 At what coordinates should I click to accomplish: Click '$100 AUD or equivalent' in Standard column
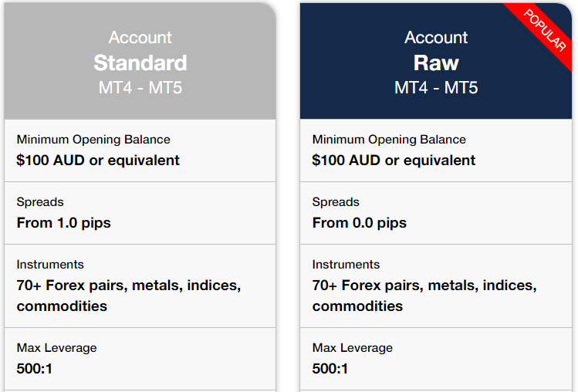(98, 161)
